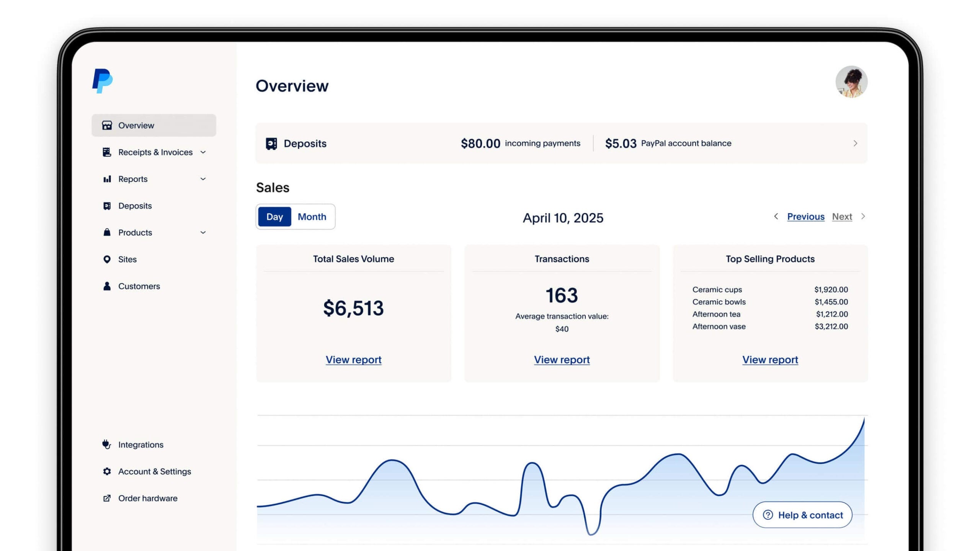Click the Sites location pin icon
Screen dimensions: 980x551
point(107,259)
